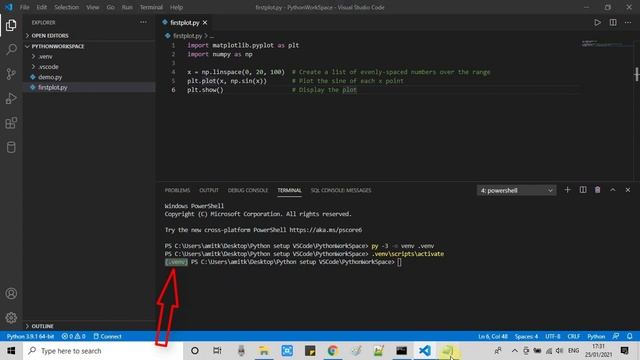640x360 pixels.
Task: Open the Help menu
Action: pos(176,7)
